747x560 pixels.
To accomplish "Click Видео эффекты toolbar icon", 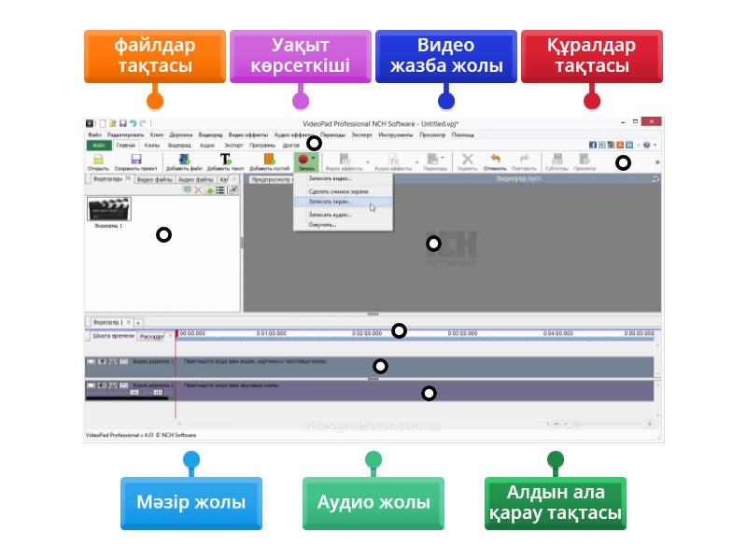I will 344,159.
